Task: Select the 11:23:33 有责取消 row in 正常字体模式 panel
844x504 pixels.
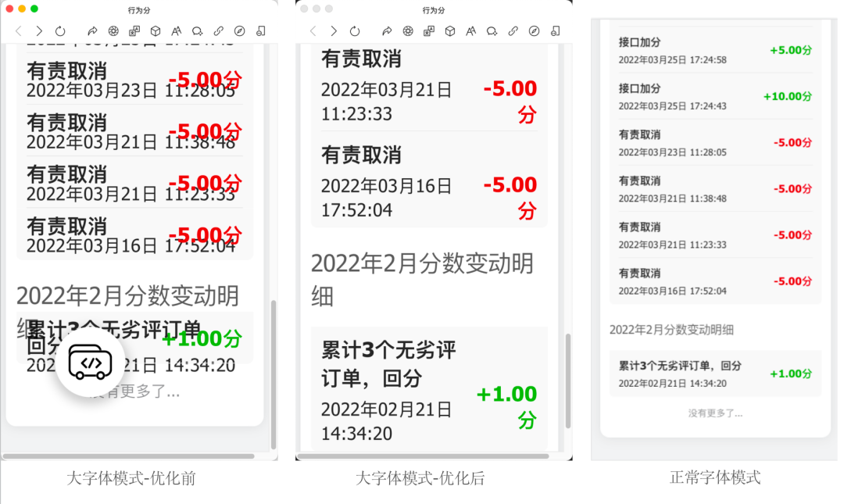Action: [715, 235]
